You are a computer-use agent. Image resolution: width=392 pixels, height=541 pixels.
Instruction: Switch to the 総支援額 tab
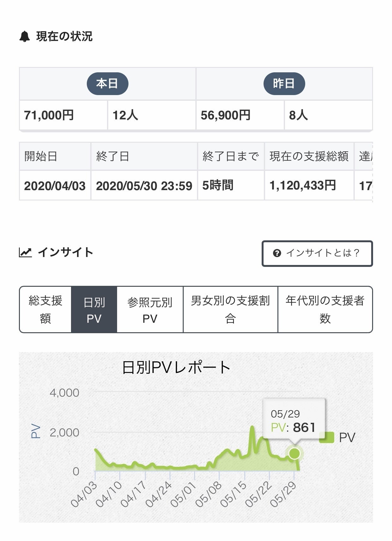pos(45,310)
